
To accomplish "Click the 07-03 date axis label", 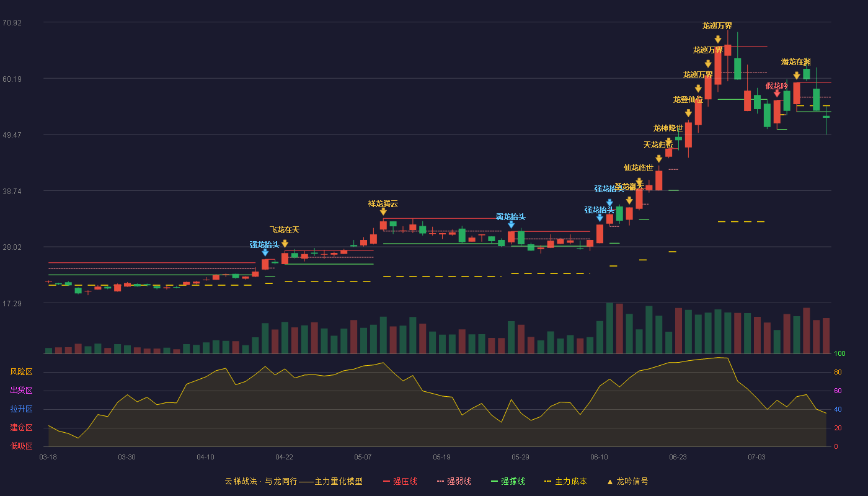I will [756, 457].
